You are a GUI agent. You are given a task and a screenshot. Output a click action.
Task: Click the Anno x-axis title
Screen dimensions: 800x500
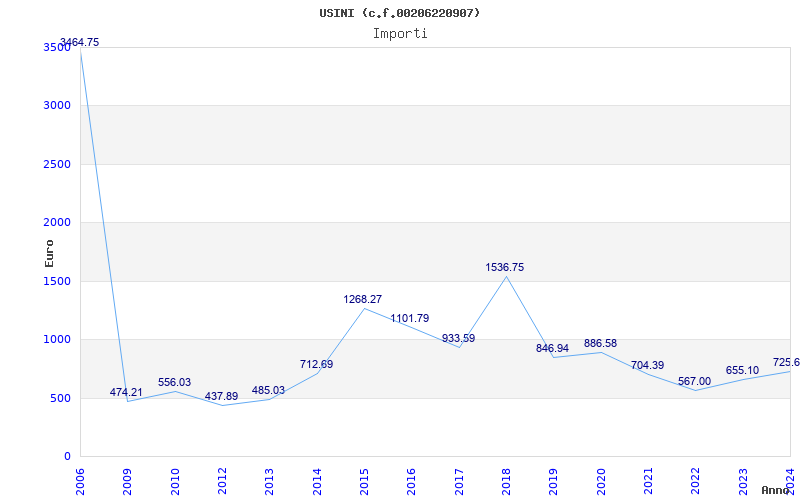click(x=775, y=490)
